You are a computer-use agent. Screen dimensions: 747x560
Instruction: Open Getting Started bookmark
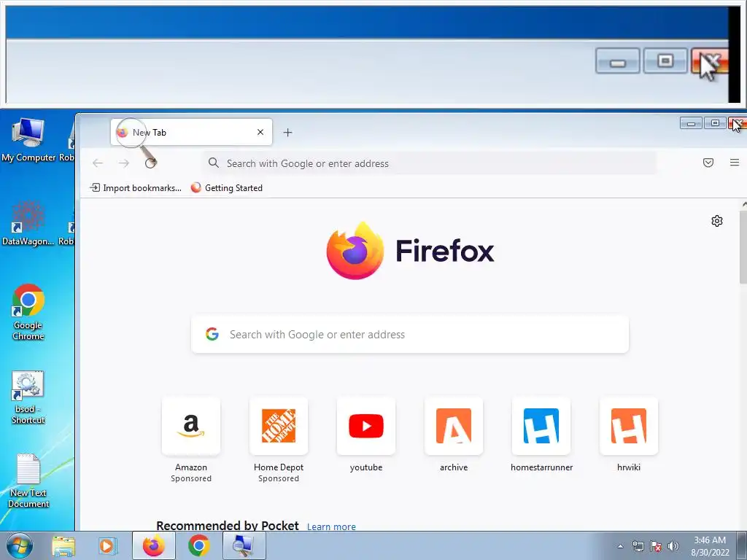[226, 188]
